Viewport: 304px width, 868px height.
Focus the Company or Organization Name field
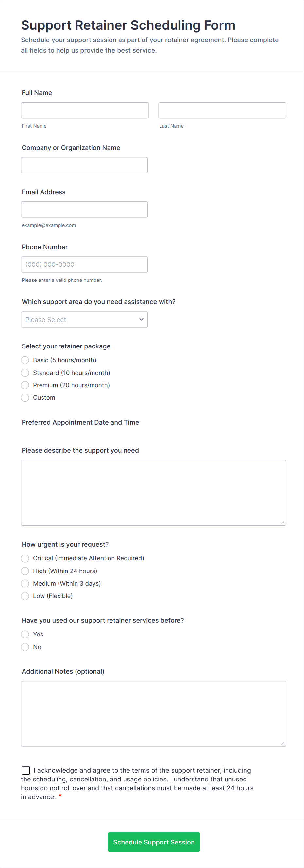tap(84, 165)
